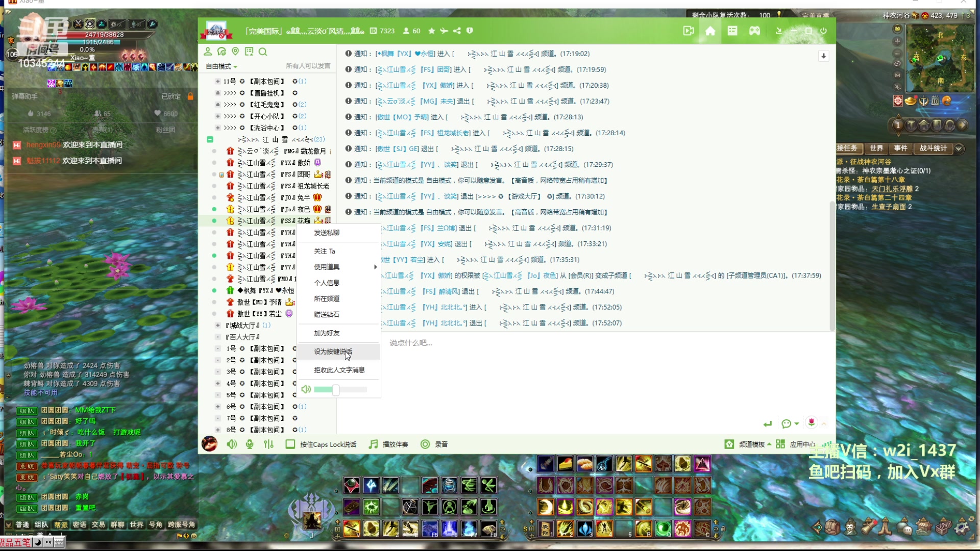The image size is (980, 551).
Task: Click the chat message scrollbar
Action: click(832, 265)
